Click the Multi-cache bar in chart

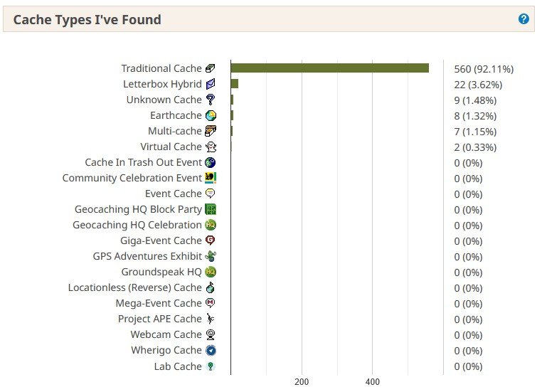(232, 131)
